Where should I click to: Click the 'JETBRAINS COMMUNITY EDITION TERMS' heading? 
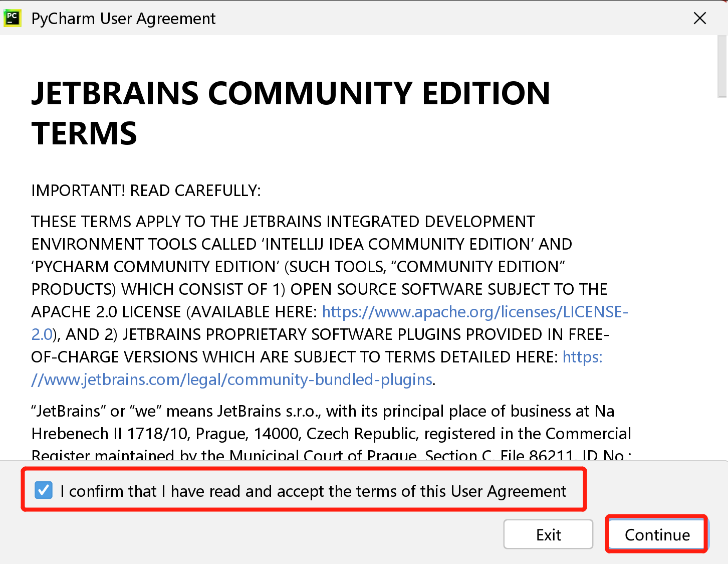click(x=291, y=113)
